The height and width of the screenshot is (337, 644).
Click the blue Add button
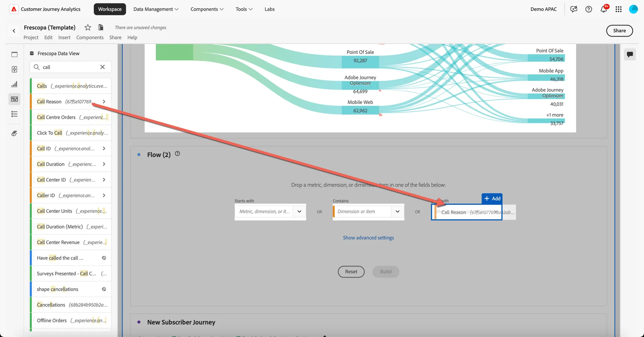[492, 198]
